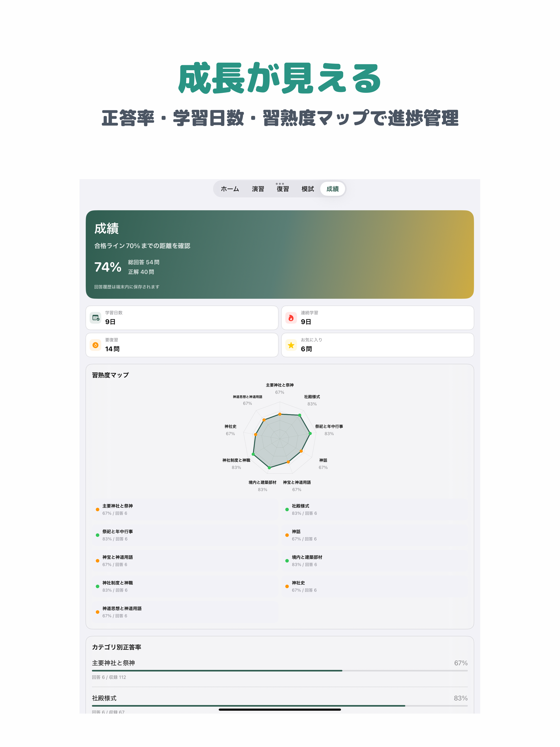Image resolution: width=560 pixels, height=747 pixels.
Task: Open the お気に入り 6問 card
Action: [377, 345]
